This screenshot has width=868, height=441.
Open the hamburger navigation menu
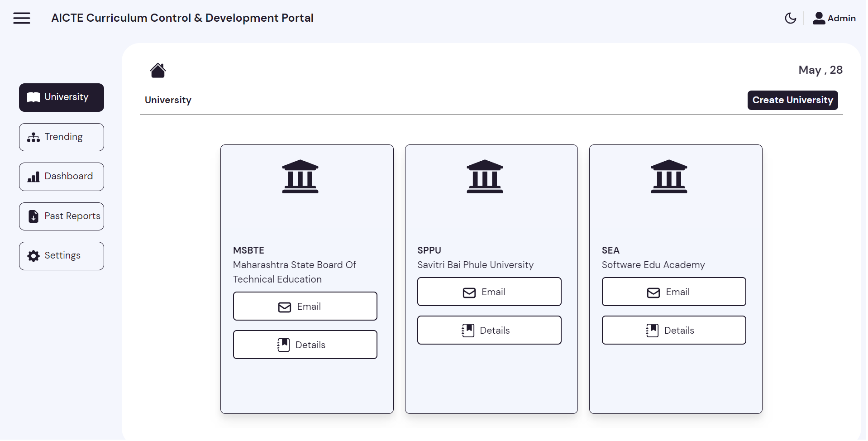(x=22, y=18)
